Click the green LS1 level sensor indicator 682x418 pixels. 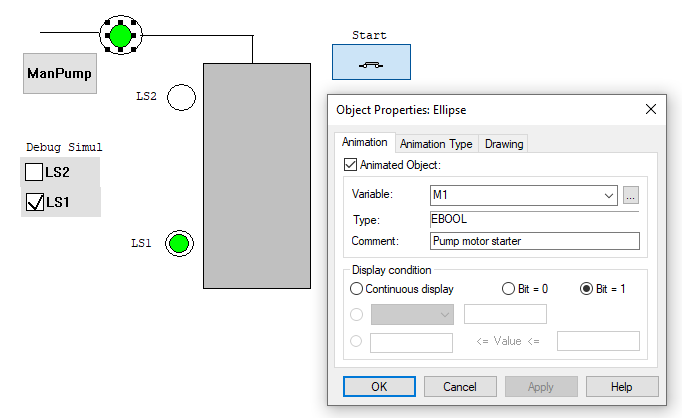point(179,243)
